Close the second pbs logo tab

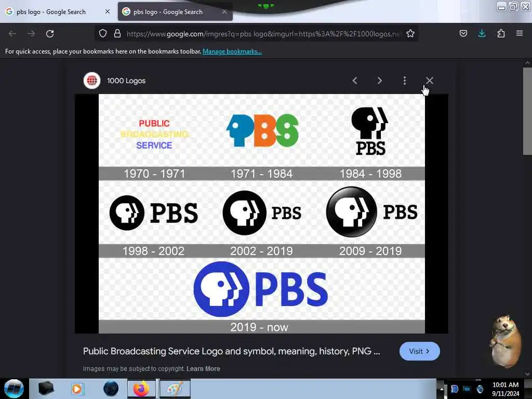click(224, 11)
